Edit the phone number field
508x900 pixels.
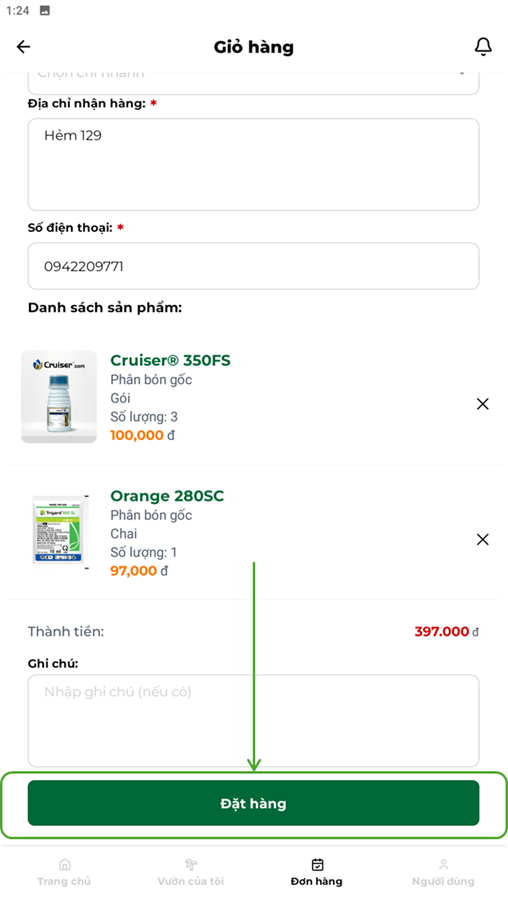254,266
